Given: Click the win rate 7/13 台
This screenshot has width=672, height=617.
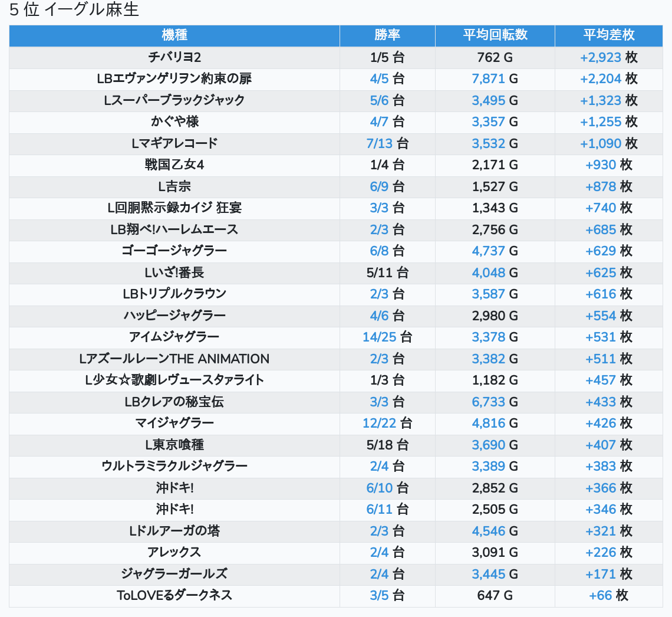Looking at the screenshot, I should pos(387,144).
